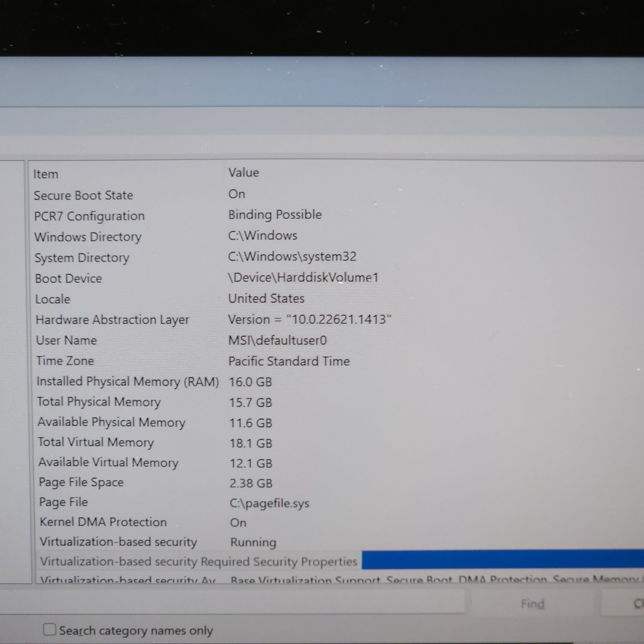The height and width of the screenshot is (644, 644).
Task: Select the Boot Device row
Action: click(x=69, y=279)
